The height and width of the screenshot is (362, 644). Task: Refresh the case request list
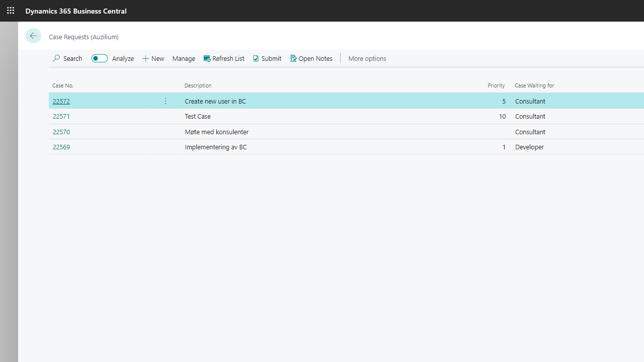[x=224, y=58]
